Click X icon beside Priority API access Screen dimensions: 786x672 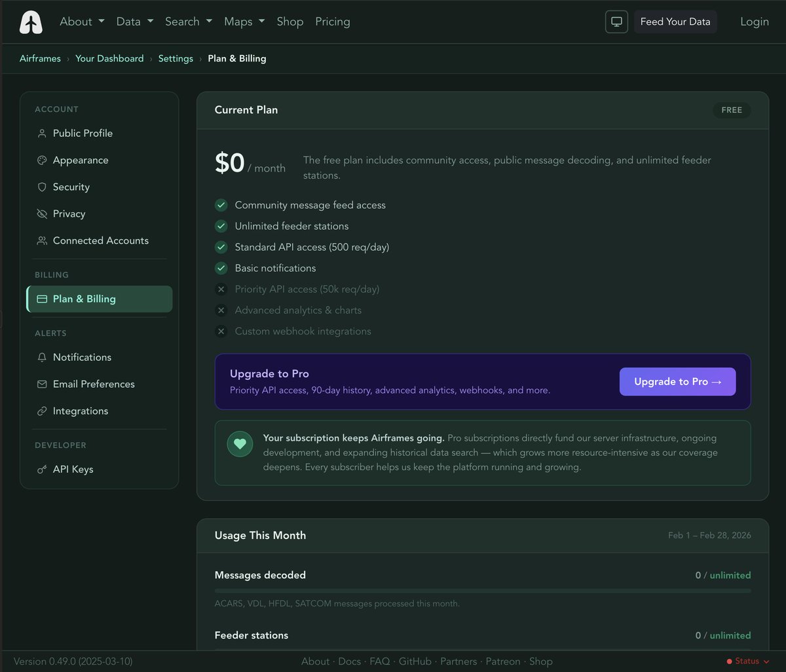[x=221, y=289]
